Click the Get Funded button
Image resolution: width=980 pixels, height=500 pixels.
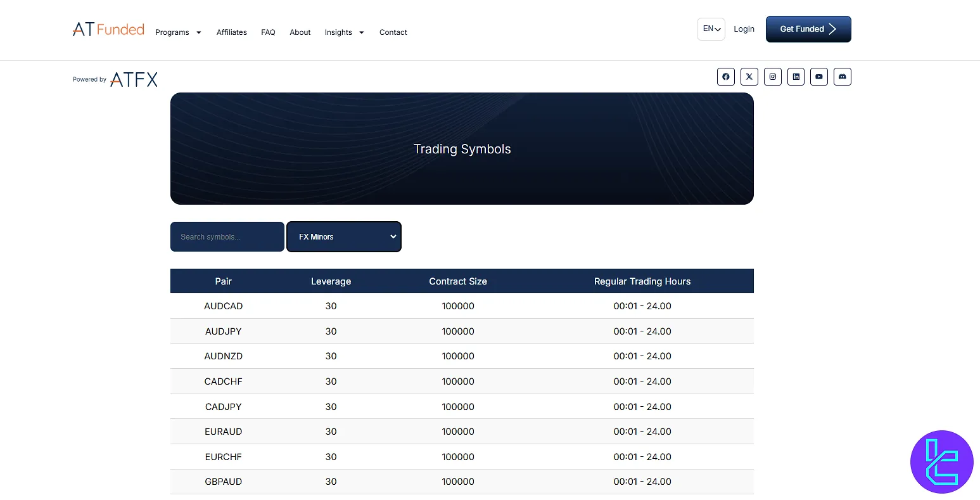(808, 29)
